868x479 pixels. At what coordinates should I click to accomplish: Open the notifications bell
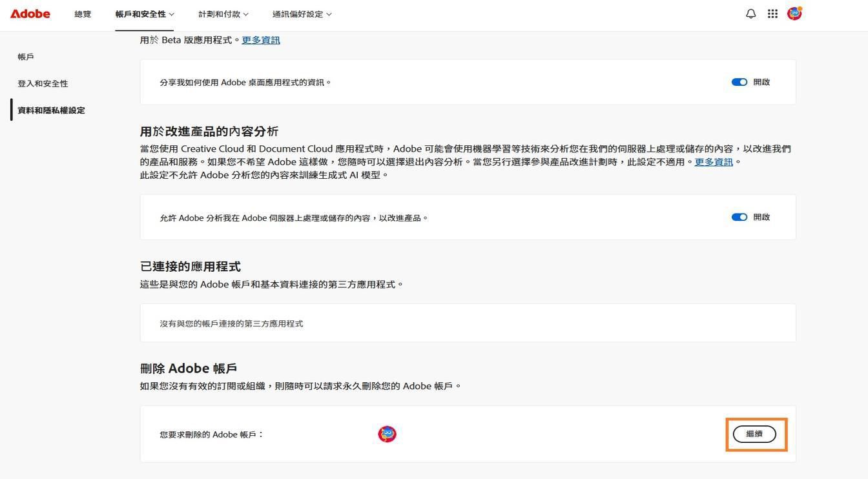tap(749, 12)
